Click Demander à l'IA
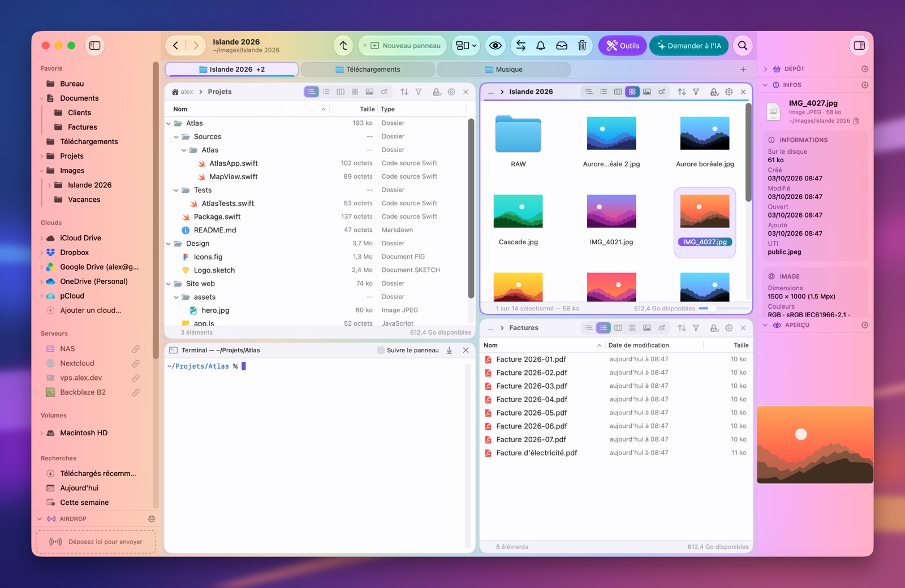 click(x=689, y=46)
